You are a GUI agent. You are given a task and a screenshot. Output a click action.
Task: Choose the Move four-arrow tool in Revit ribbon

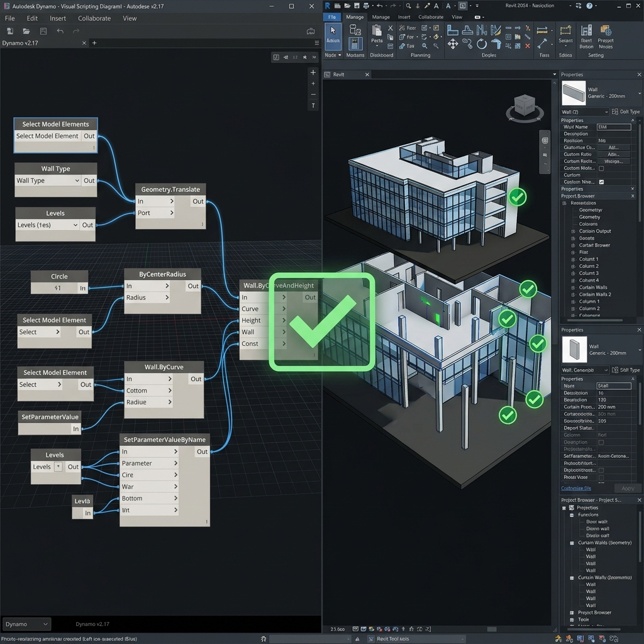pos(453,44)
